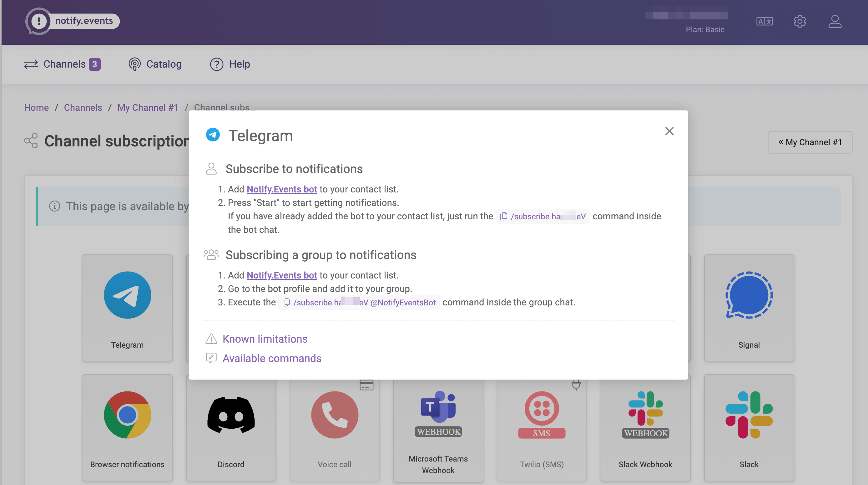Select the Signal messenger tile
This screenshot has width=868, height=485.
pyautogui.click(x=749, y=307)
